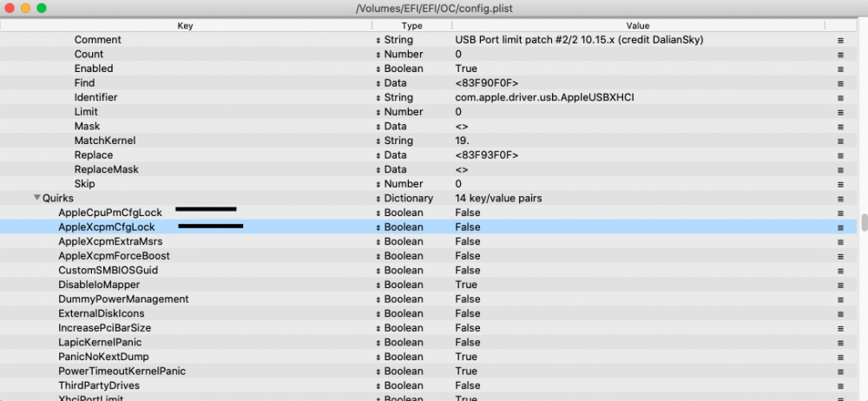Open type popup for AppleXcpmCfgLock row

click(x=378, y=227)
